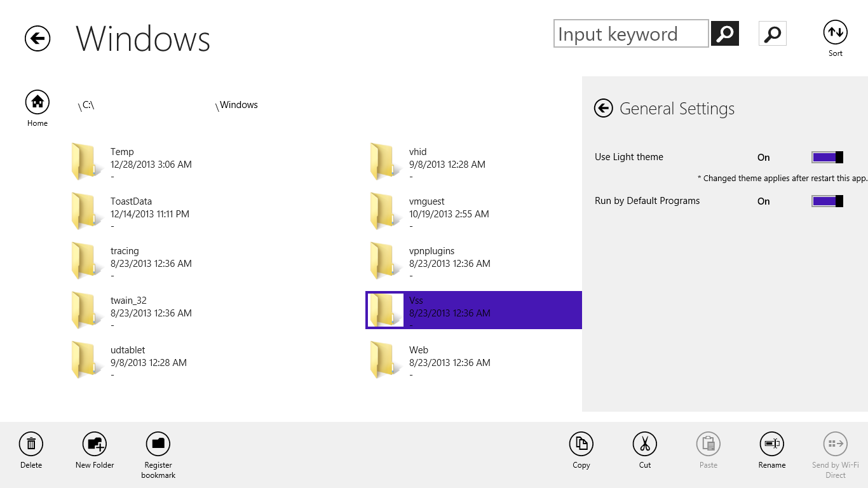Select the Windows breadcrumb segment
The height and width of the screenshot is (488, 868).
(238, 105)
